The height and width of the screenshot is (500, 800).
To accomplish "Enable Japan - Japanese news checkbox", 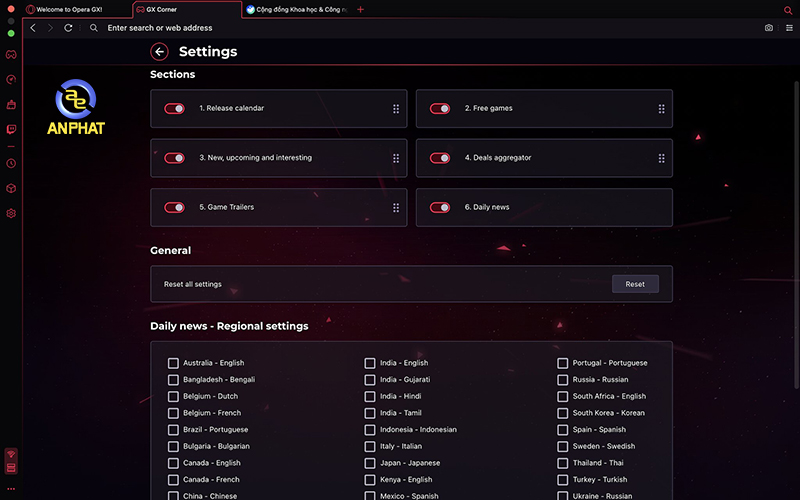I will pos(370,463).
